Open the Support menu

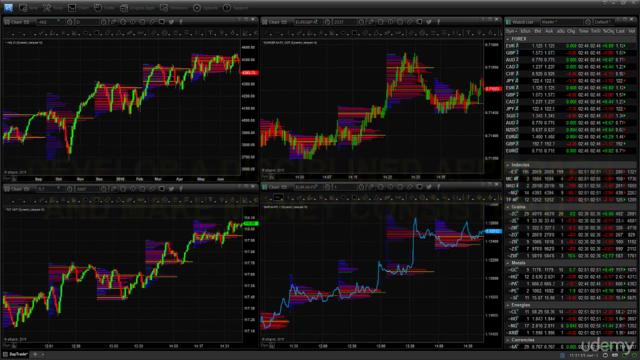(x=236, y=8)
